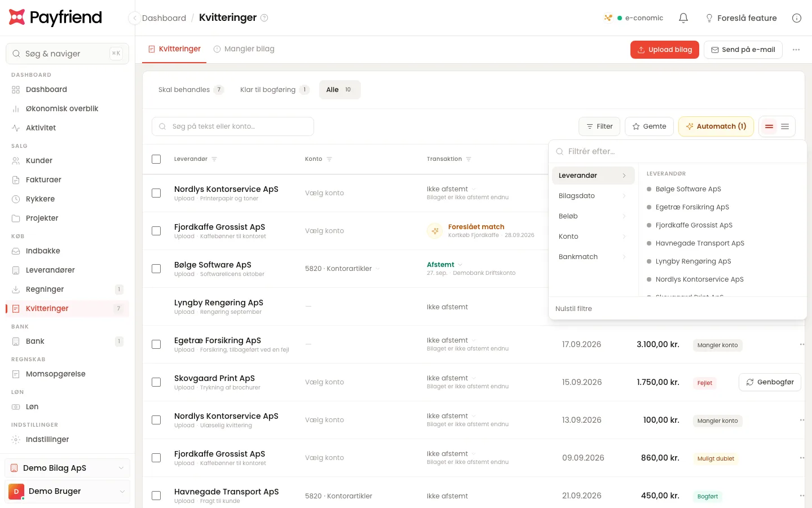Click the sidebar collapse arrow
This screenshot has width=812, height=508.
[134, 18]
